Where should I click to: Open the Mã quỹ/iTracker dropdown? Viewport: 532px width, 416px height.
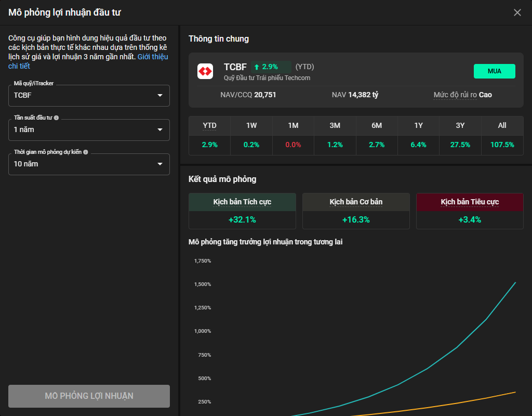[x=89, y=96]
